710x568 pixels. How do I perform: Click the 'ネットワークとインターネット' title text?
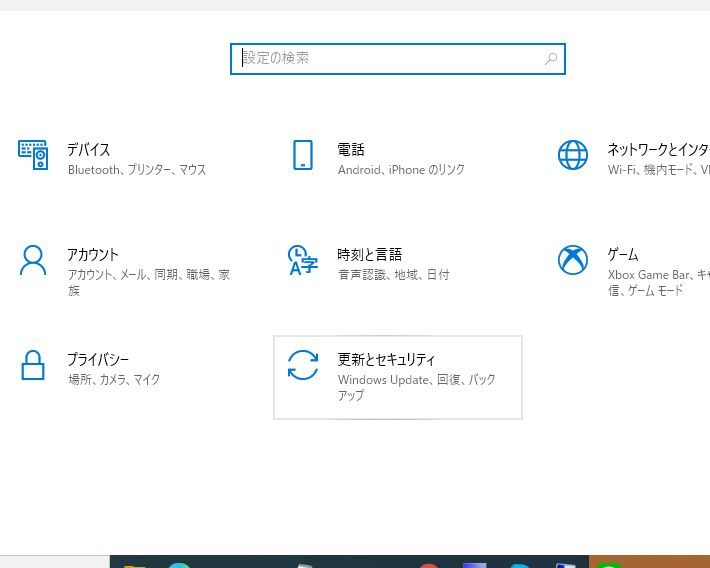(x=658, y=149)
